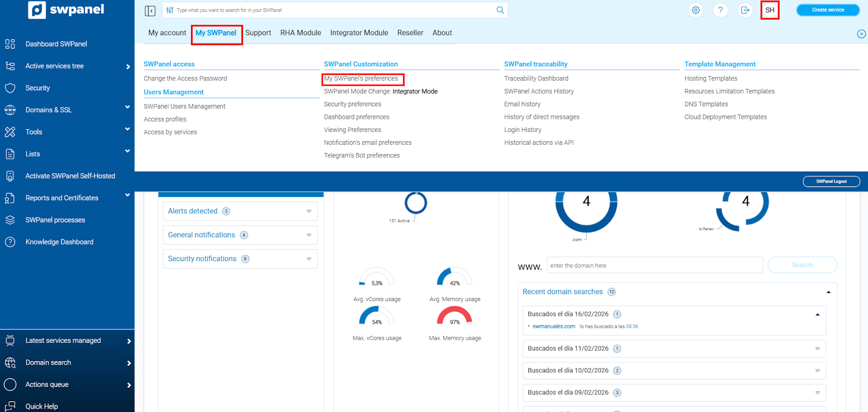This screenshot has width=868, height=412.
Task: Expand Active services tree submenu
Action: [x=128, y=66]
